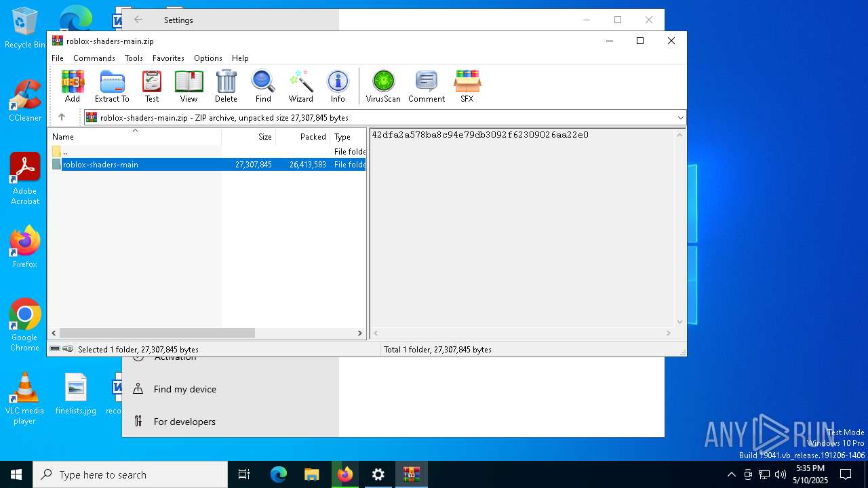Image resolution: width=868 pixels, height=488 pixels.
Task: Select roblox-shaders-main folder row
Action: [208, 165]
